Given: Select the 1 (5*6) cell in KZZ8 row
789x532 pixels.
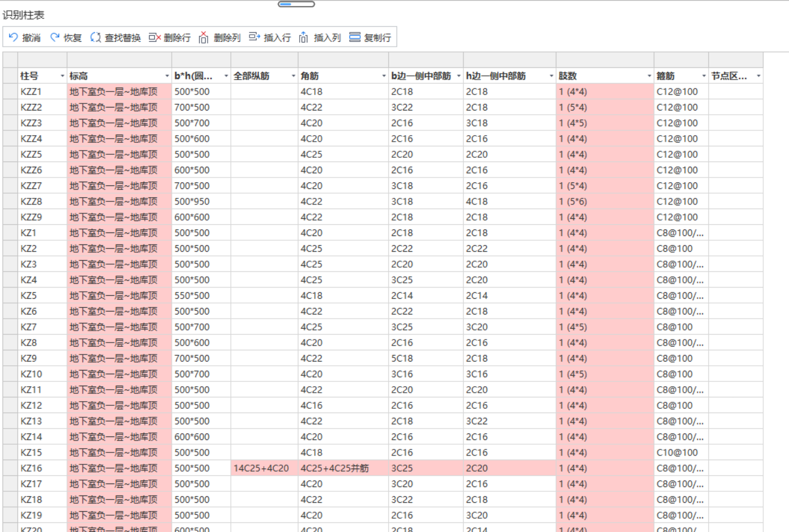Looking at the screenshot, I should point(605,201).
